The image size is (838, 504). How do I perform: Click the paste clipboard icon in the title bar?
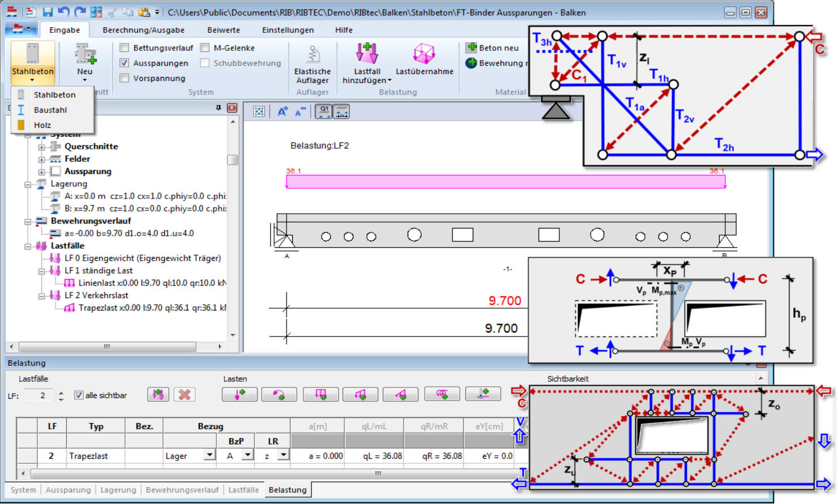point(144,12)
